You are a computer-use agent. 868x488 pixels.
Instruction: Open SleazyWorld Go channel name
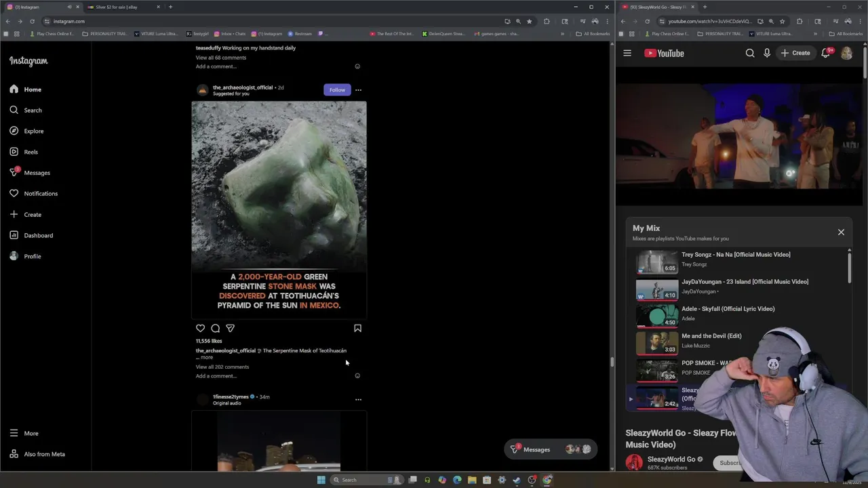(x=671, y=459)
